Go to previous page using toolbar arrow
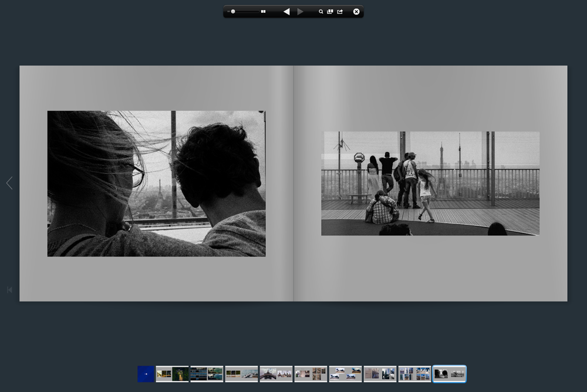The image size is (587, 392). pos(286,12)
